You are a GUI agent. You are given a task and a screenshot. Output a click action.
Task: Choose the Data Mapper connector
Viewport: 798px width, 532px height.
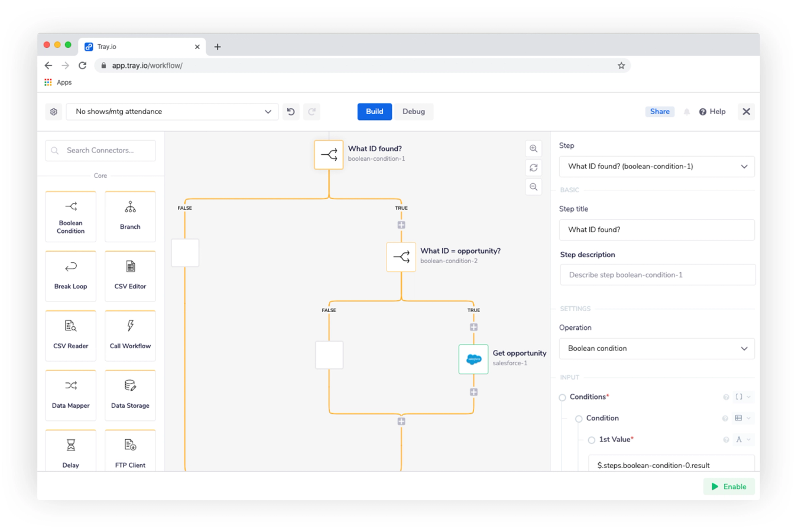coord(71,395)
